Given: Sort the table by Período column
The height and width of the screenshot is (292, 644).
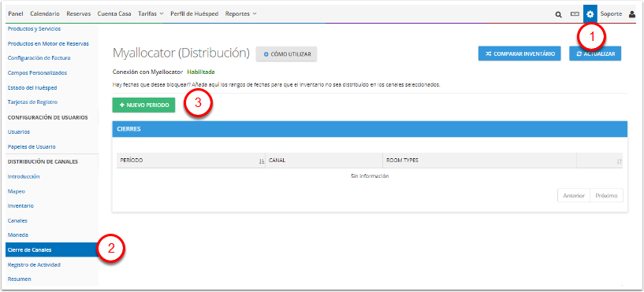Looking at the screenshot, I should (191, 161).
